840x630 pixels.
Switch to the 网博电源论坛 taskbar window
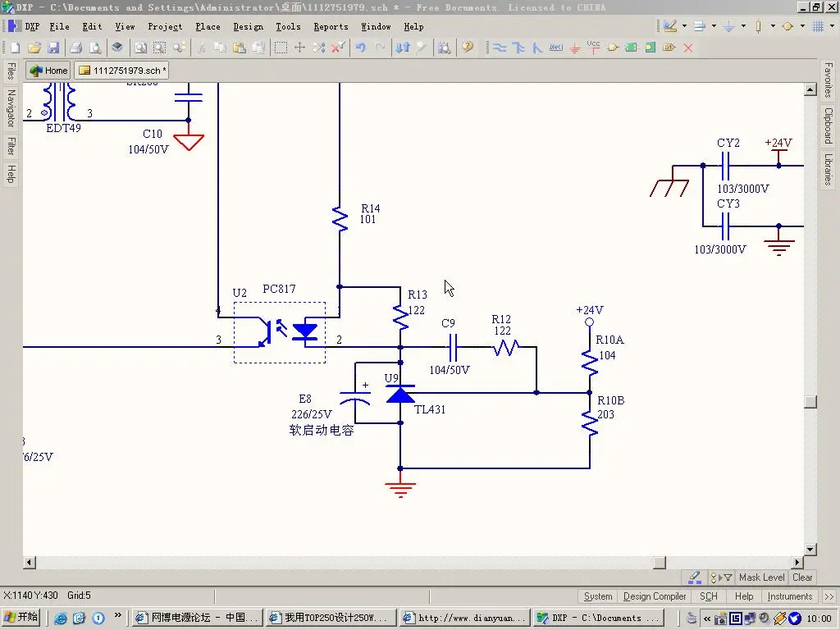coord(198,618)
